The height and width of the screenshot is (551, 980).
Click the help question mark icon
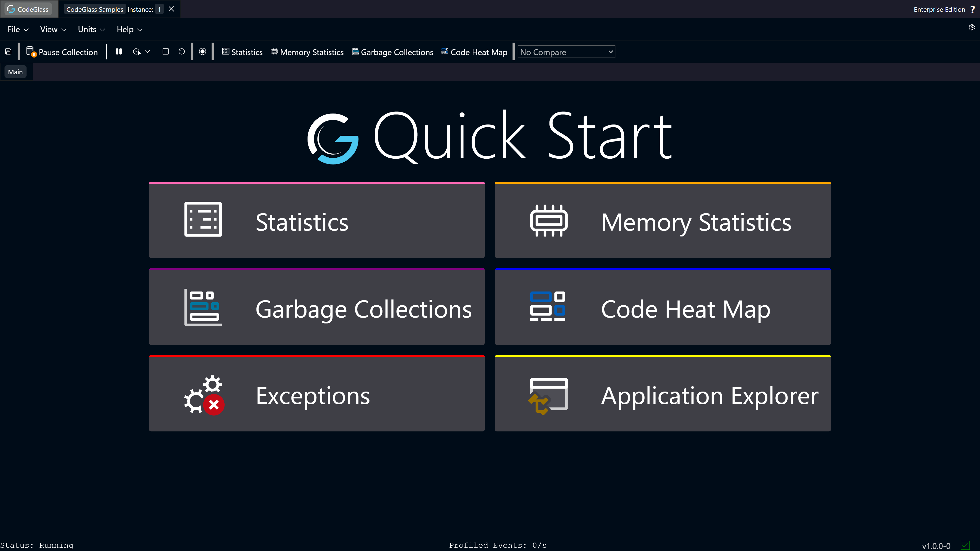972,9
